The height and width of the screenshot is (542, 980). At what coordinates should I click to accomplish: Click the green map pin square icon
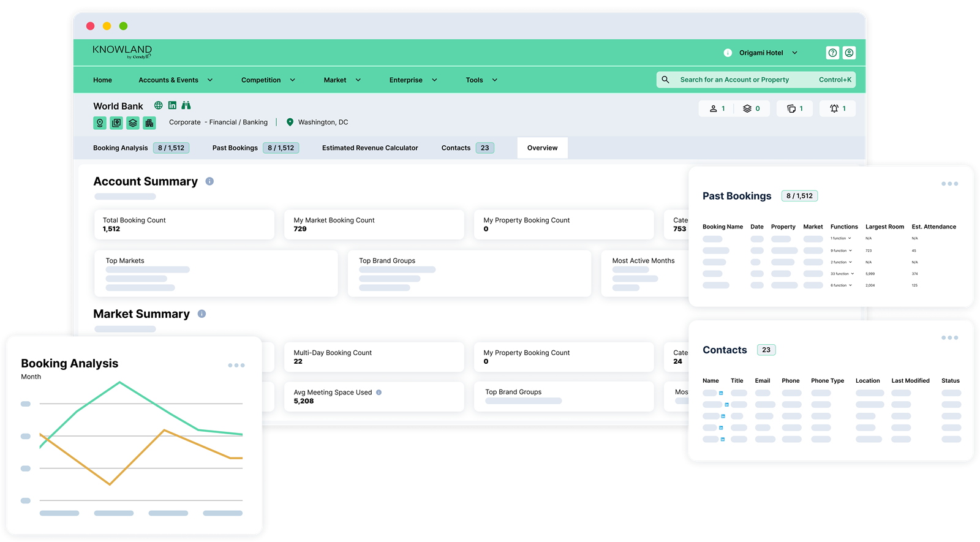[x=100, y=123]
